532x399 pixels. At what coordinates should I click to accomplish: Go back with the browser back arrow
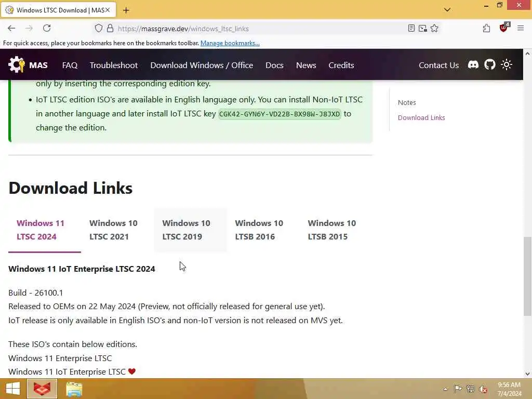click(11, 29)
